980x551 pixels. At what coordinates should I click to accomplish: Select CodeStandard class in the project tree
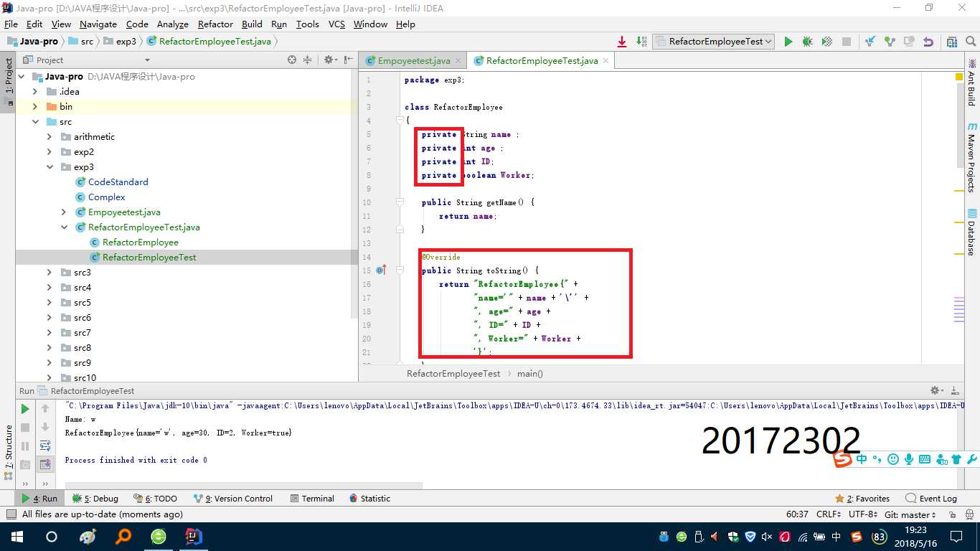[x=111, y=182]
